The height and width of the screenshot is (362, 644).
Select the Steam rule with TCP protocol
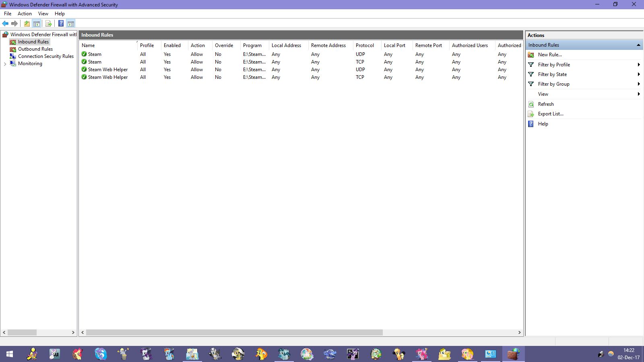click(x=301, y=62)
